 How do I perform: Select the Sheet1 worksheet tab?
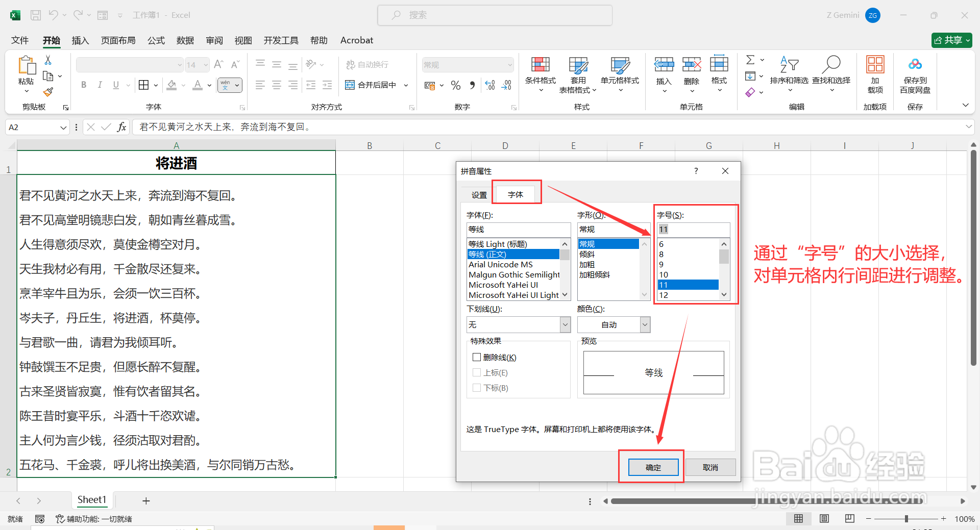pyautogui.click(x=92, y=500)
